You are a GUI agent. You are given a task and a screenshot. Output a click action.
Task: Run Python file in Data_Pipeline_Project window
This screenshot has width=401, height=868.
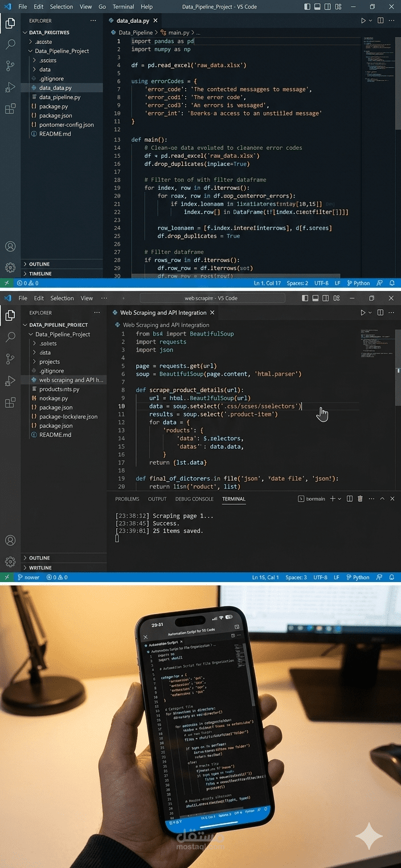(x=363, y=21)
